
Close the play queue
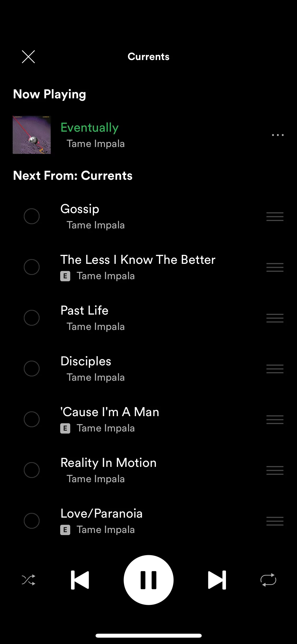[28, 57]
